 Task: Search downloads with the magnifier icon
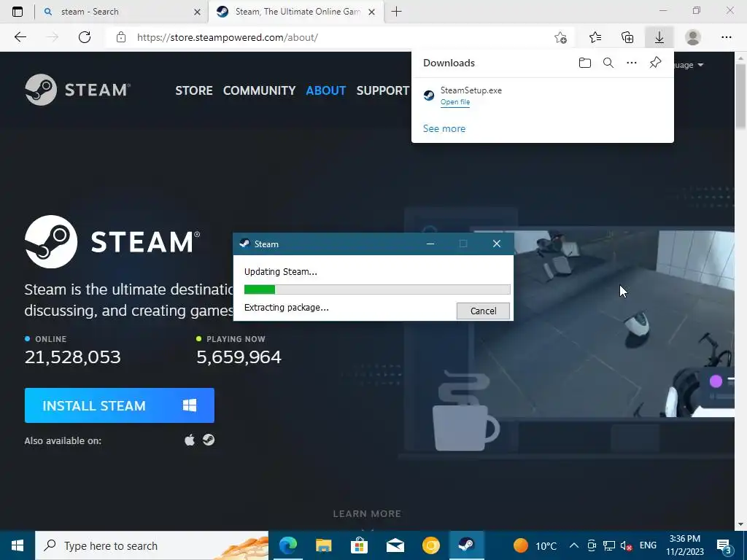point(608,63)
